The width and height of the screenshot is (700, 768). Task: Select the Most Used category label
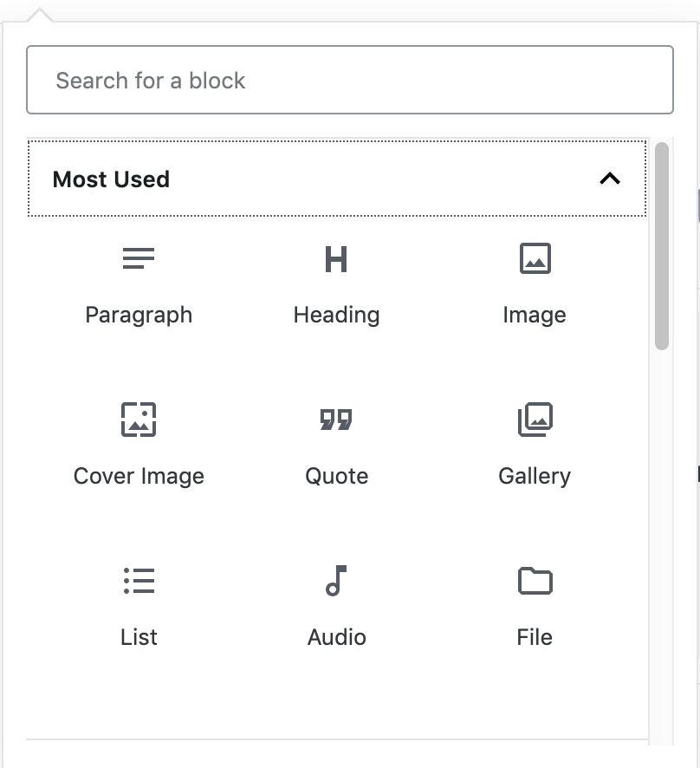click(x=112, y=179)
